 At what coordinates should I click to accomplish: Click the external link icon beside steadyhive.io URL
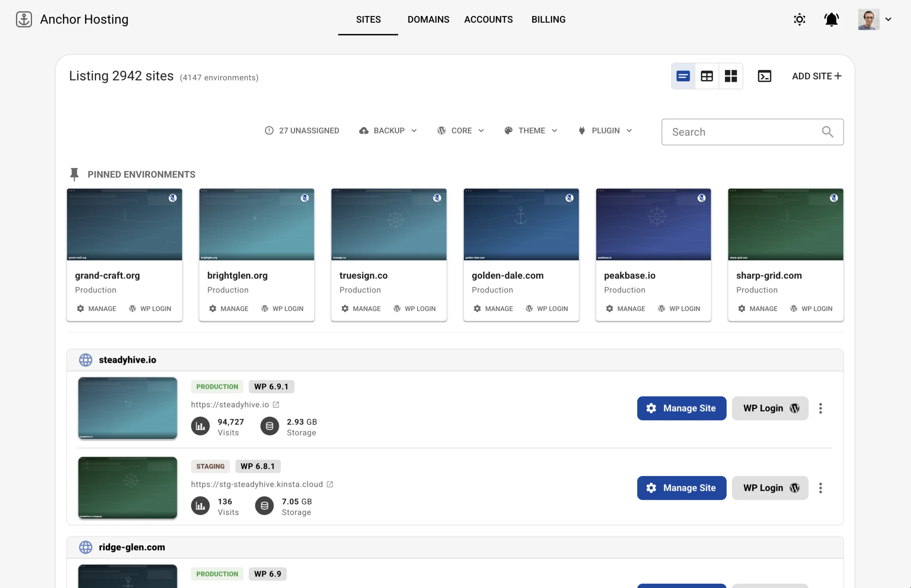click(276, 404)
